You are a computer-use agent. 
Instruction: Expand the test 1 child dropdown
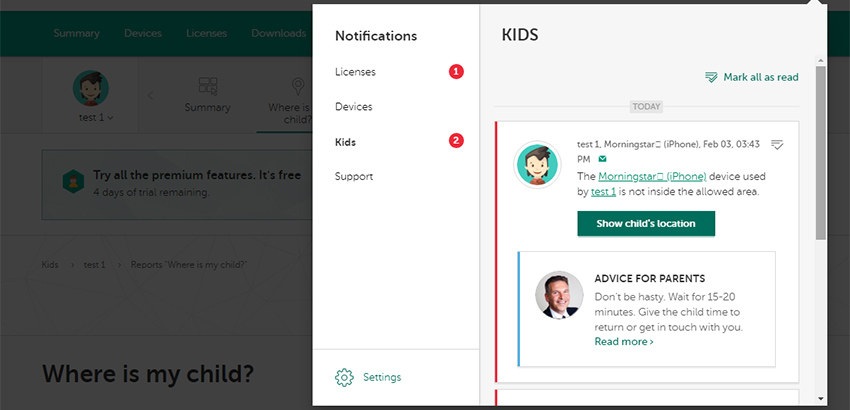click(96, 118)
